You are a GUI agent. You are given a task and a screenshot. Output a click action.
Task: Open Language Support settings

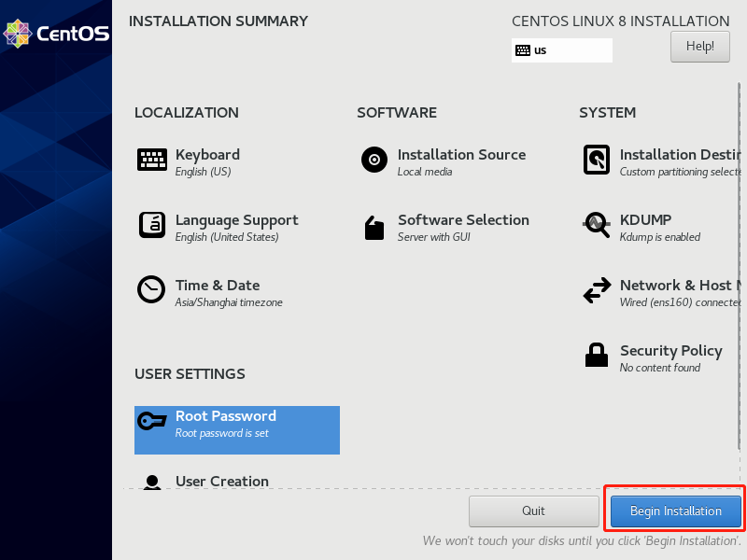point(237,220)
